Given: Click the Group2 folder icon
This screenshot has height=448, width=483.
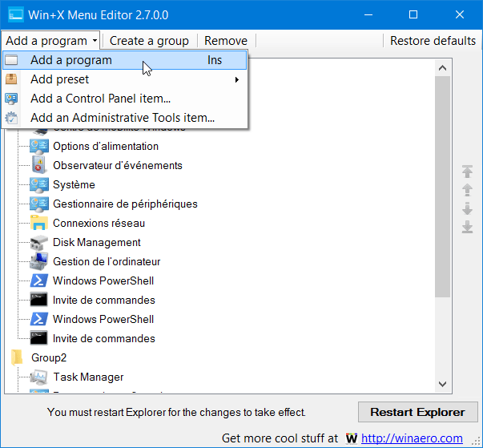Looking at the screenshot, I should (x=17, y=357).
